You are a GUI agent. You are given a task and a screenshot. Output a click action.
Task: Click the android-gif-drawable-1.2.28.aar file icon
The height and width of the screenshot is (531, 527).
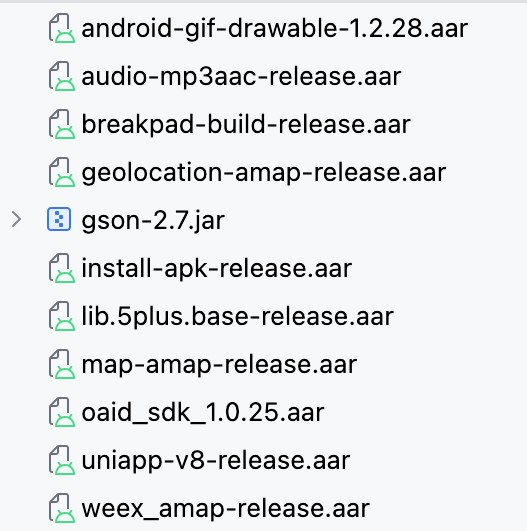point(61,28)
